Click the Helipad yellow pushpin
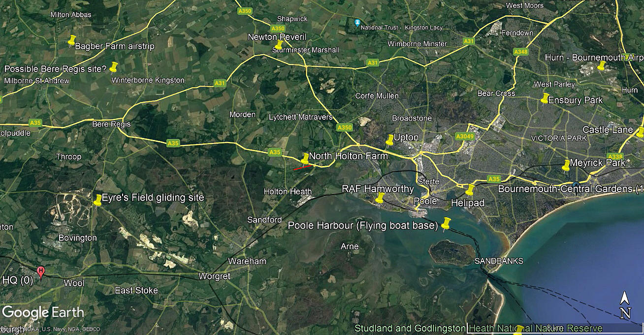 click(469, 190)
